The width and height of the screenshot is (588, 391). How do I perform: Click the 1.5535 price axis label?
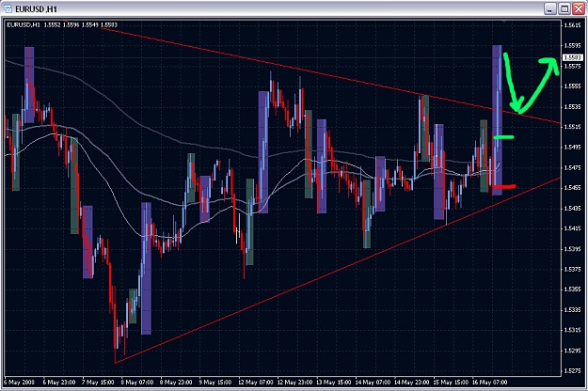[x=573, y=107]
